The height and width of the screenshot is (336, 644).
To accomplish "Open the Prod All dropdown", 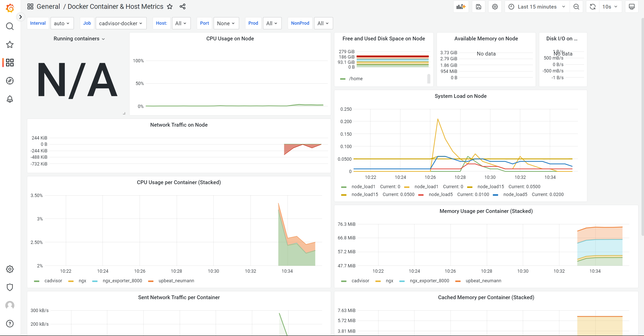I will point(272,23).
